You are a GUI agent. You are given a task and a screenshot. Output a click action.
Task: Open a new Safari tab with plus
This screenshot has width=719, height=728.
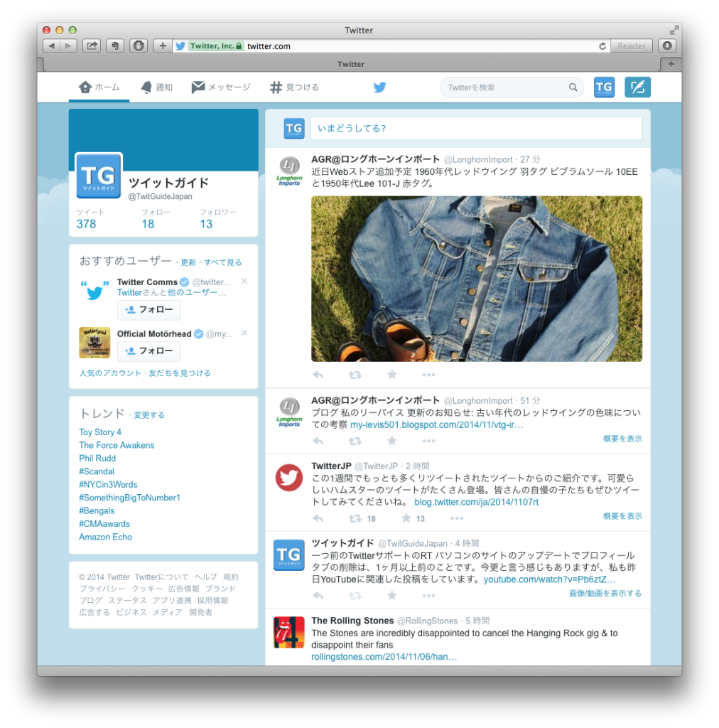(x=671, y=64)
